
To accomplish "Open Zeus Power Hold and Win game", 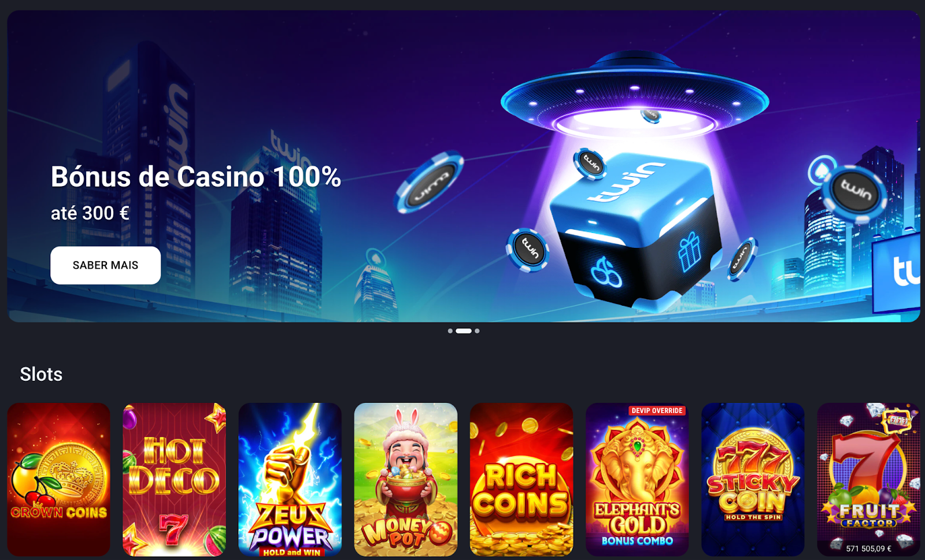I will 290,479.
